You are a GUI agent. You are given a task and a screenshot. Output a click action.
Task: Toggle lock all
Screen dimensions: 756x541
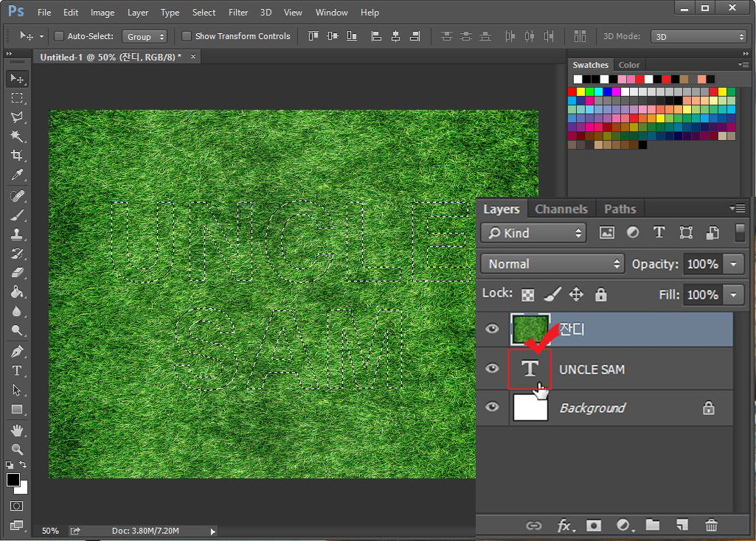tap(601, 294)
